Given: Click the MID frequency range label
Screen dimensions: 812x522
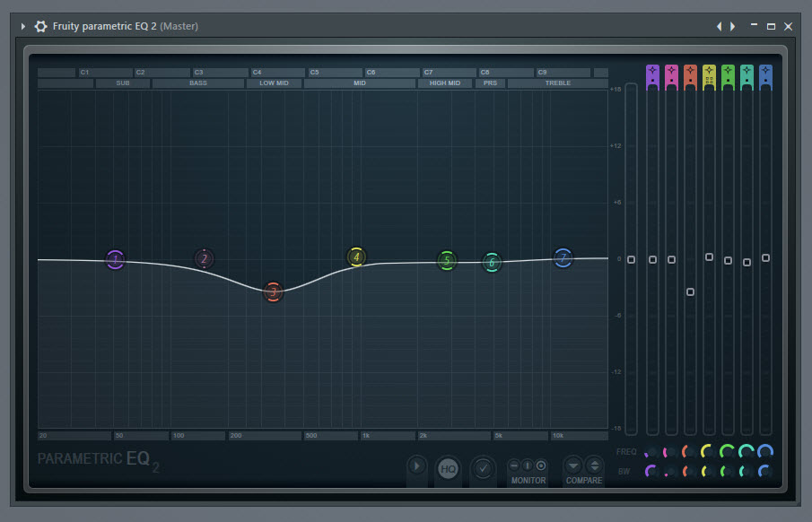Looking at the screenshot, I should click(360, 83).
